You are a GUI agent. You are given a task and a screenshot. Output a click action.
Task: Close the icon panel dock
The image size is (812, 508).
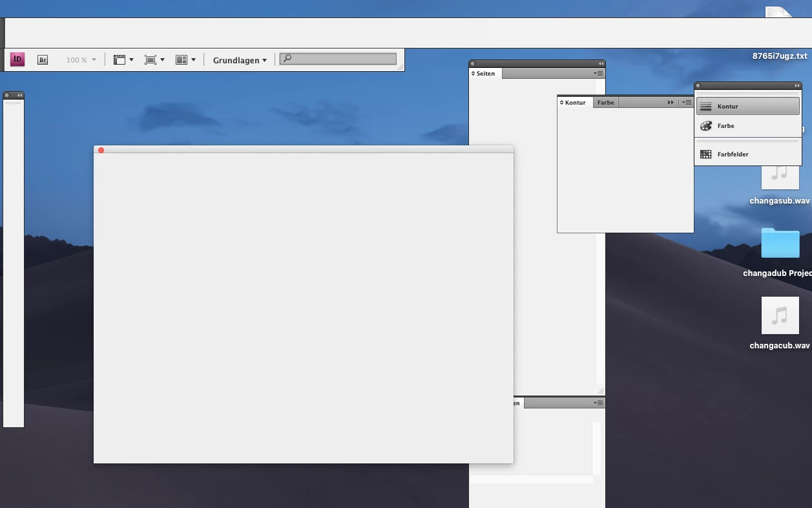point(698,85)
